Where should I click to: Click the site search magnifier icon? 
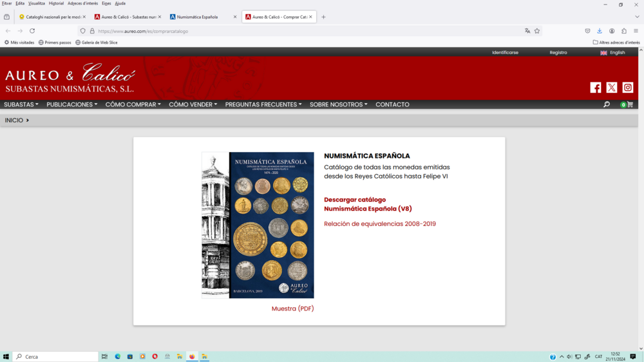coord(607,104)
